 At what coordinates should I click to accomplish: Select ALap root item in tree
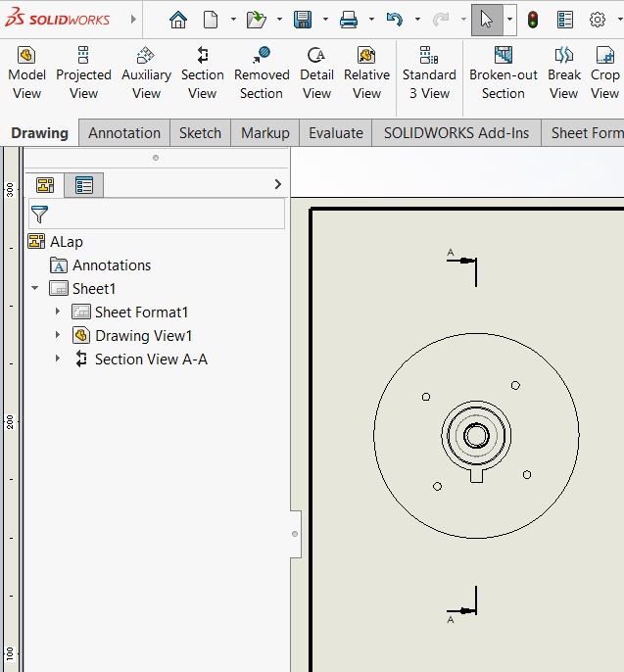coord(55,242)
